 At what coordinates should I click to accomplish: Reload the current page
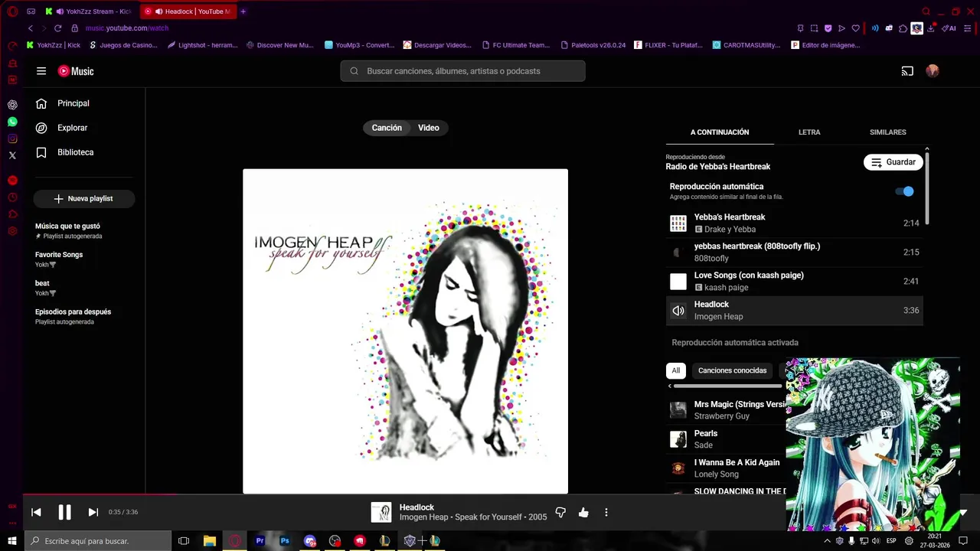tap(57, 28)
